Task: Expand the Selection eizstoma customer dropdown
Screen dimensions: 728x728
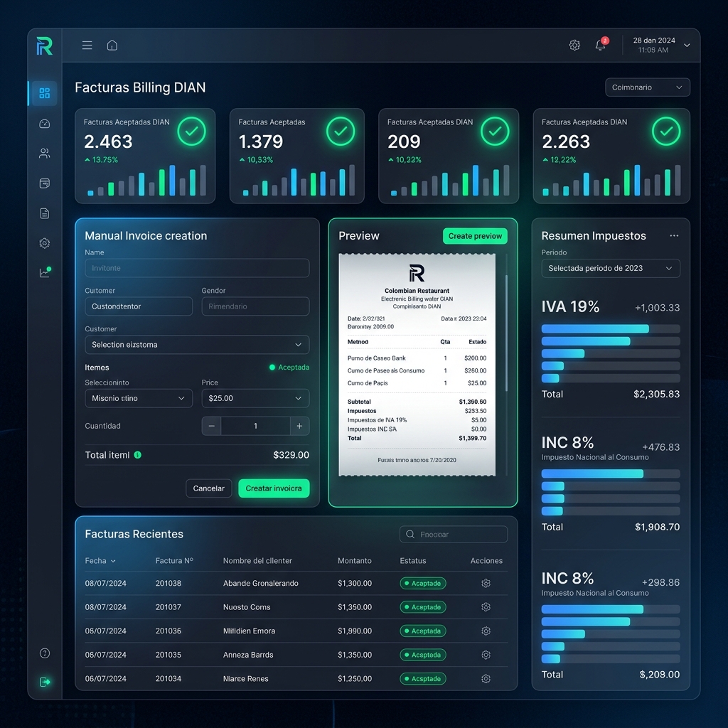Action: [x=197, y=345]
